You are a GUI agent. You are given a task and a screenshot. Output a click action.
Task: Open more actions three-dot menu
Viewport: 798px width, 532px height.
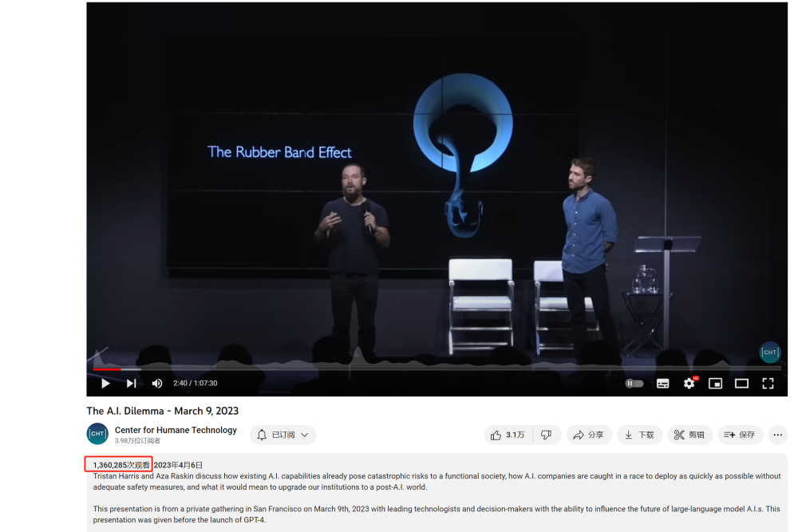pos(777,435)
